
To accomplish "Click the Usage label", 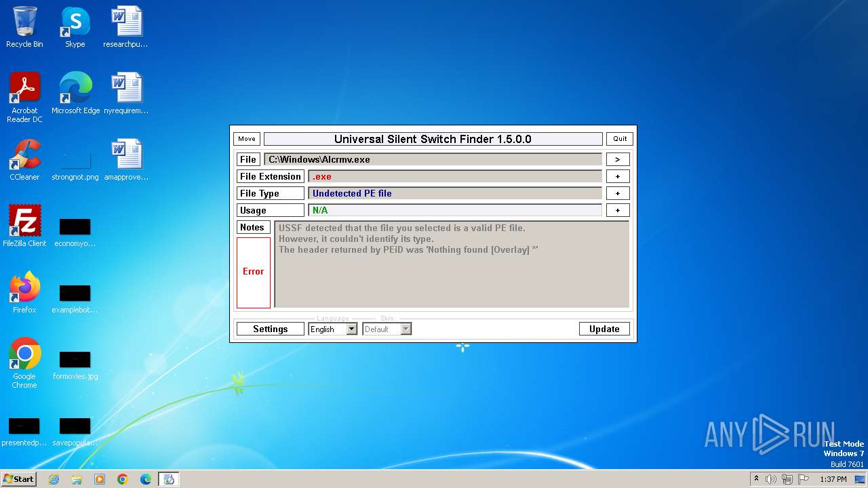I will (271, 210).
